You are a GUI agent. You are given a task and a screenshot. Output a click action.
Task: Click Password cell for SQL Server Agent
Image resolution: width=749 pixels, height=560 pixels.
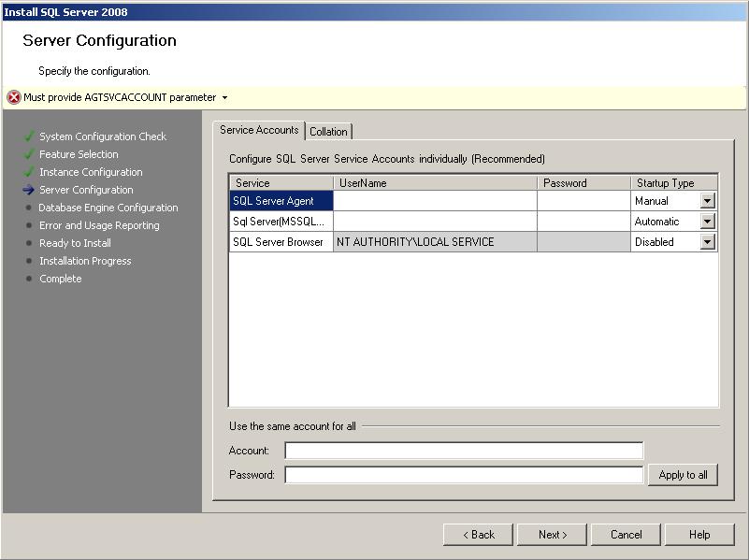click(583, 201)
